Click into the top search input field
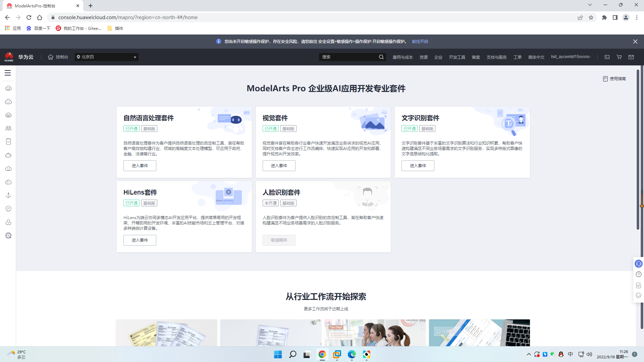 click(x=349, y=57)
